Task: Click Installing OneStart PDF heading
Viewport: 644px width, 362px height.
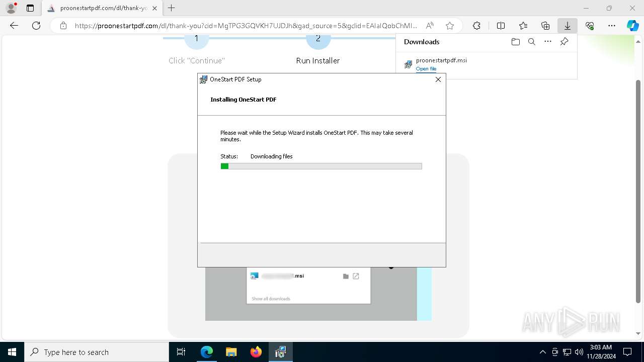Action: 244,100
